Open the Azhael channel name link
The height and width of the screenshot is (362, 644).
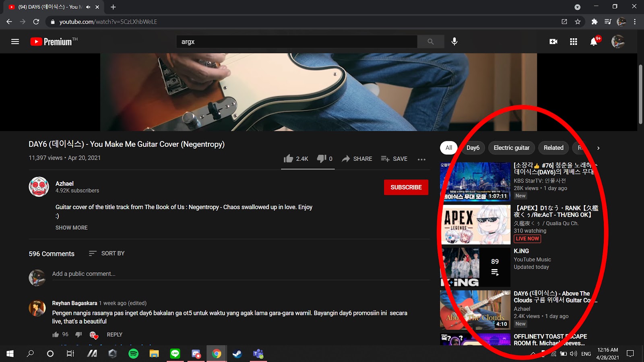point(64,183)
